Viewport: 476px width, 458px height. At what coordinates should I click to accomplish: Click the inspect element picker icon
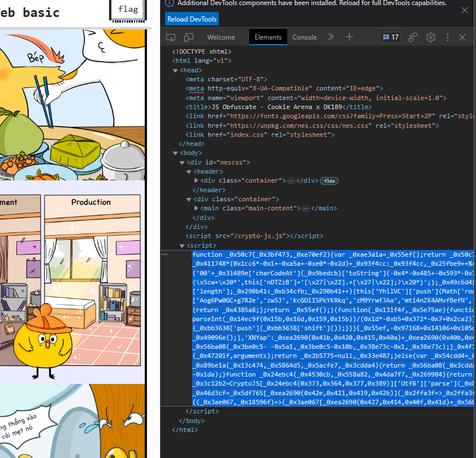(x=171, y=37)
